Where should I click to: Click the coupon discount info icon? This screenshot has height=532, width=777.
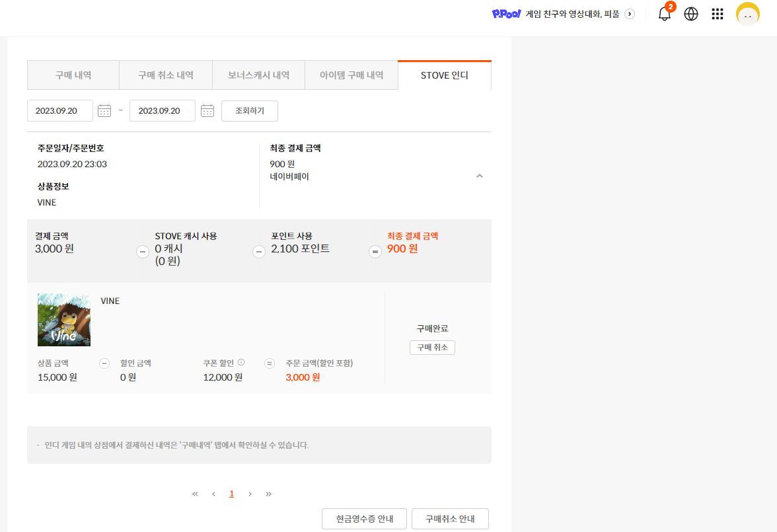click(x=241, y=362)
